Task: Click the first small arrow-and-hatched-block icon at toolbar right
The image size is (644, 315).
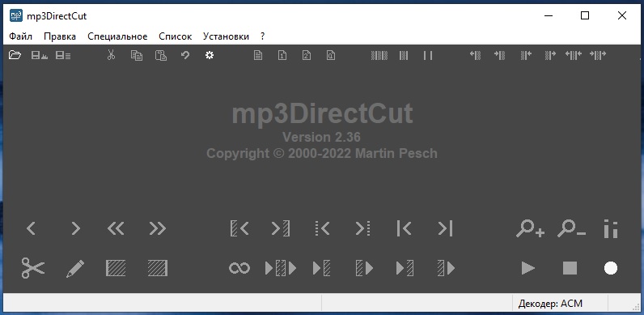Action: (x=475, y=55)
